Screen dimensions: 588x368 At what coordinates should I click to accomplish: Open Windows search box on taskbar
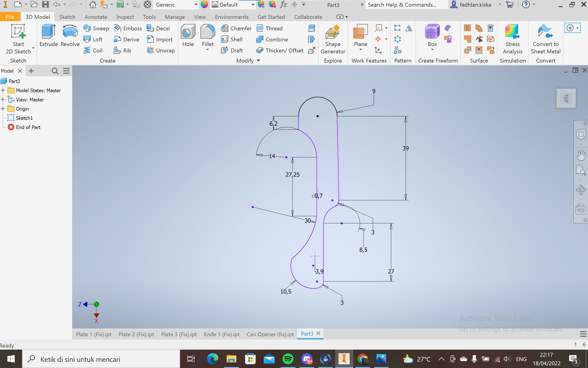pyautogui.click(x=101, y=359)
